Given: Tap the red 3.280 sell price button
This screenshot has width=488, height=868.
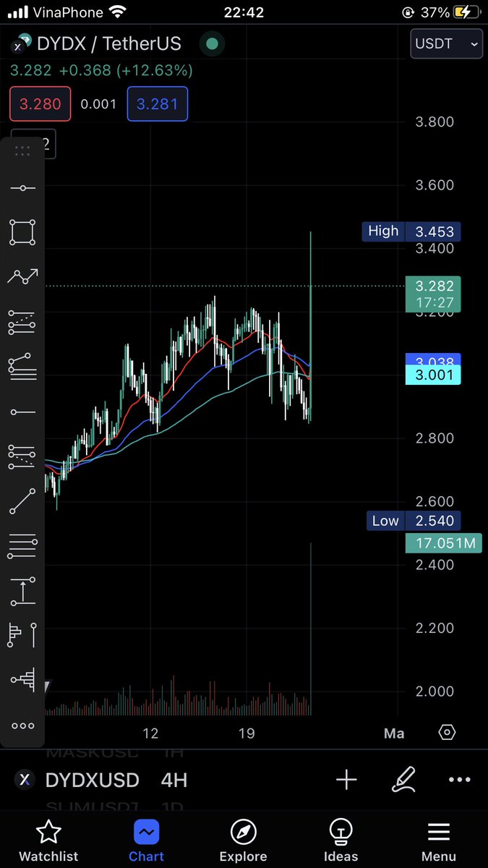Looking at the screenshot, I should coord(40,104).
